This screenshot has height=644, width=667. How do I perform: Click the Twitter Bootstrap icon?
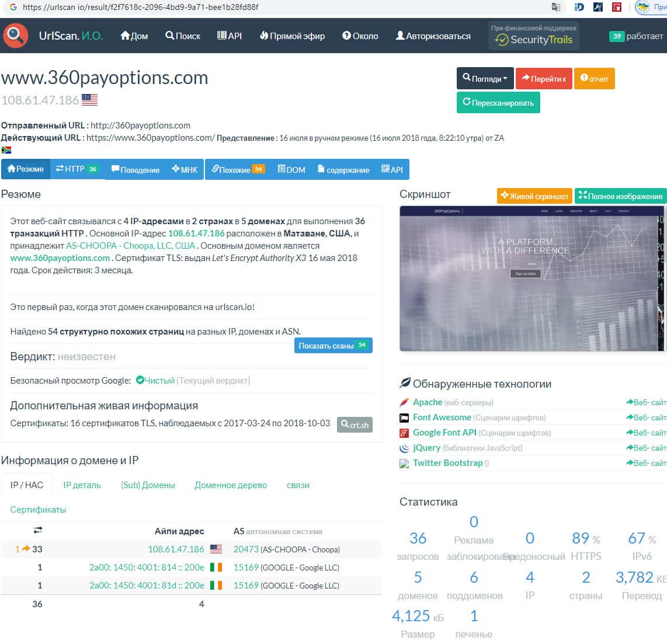[x=404, y=463]
